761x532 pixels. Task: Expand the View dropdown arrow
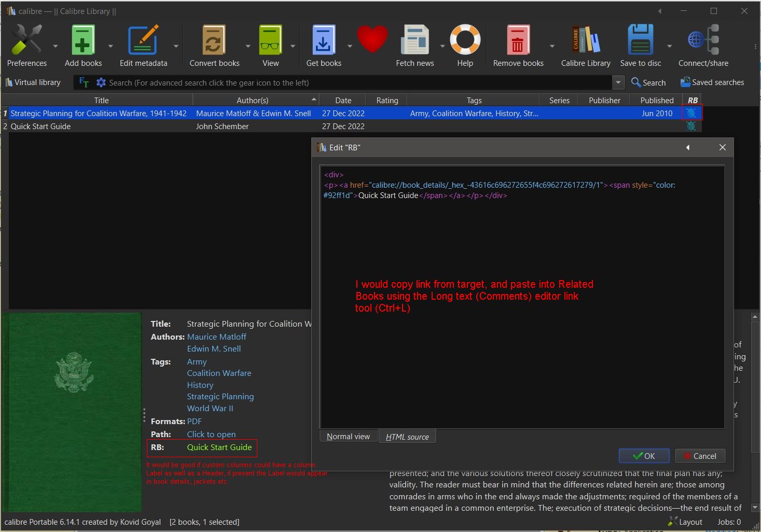(x=293, y=46)
